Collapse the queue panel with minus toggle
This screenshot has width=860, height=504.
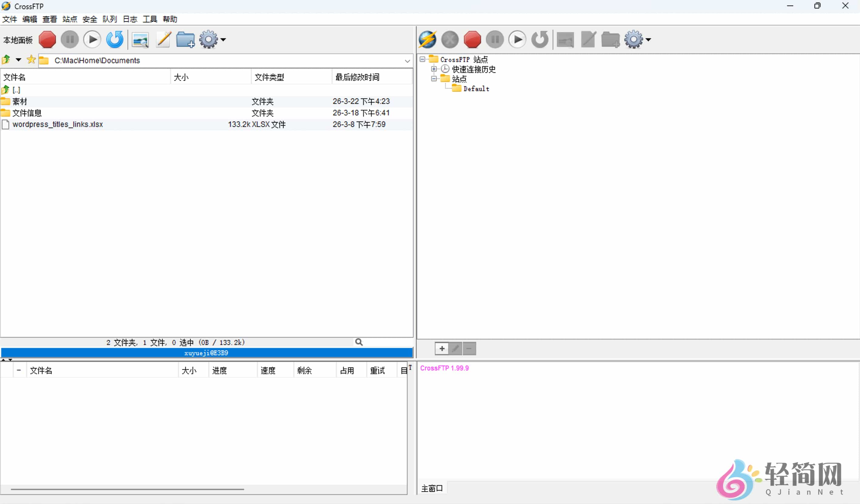tap(19, 370)
